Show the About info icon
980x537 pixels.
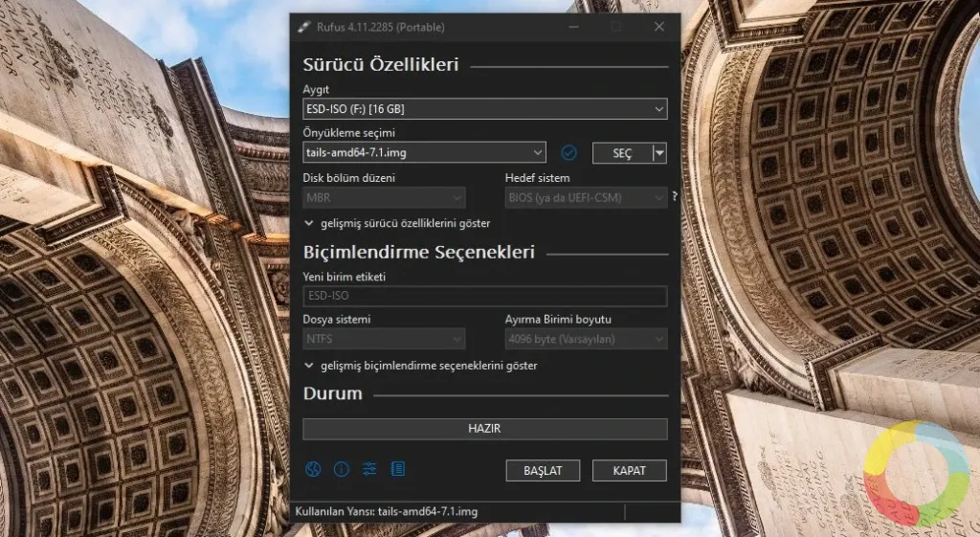342,469
